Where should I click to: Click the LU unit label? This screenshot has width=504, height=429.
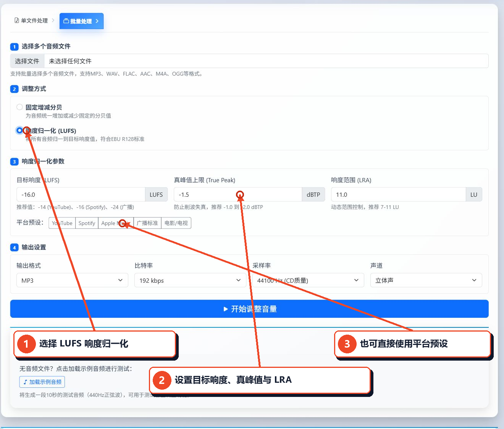click(x=474, y=194)
